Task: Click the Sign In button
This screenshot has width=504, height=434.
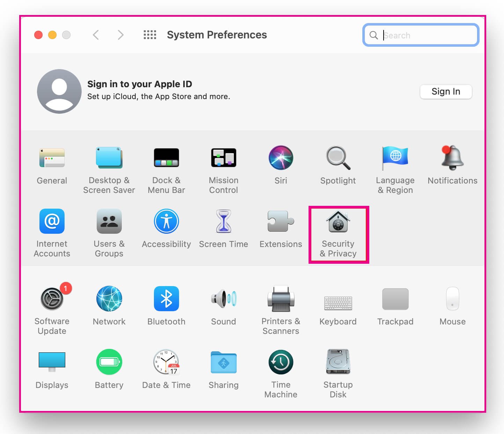Action: pyautogui.click(x=446, y=91)
